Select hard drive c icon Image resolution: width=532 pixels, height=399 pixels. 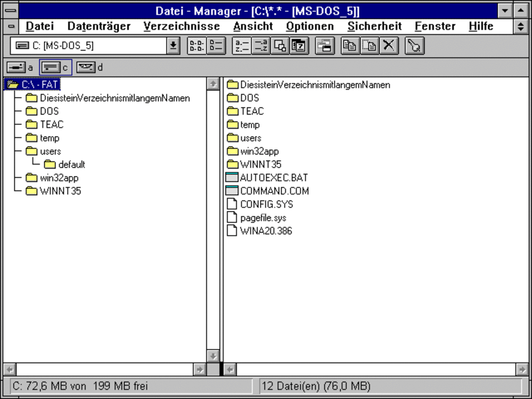(51, 67)
